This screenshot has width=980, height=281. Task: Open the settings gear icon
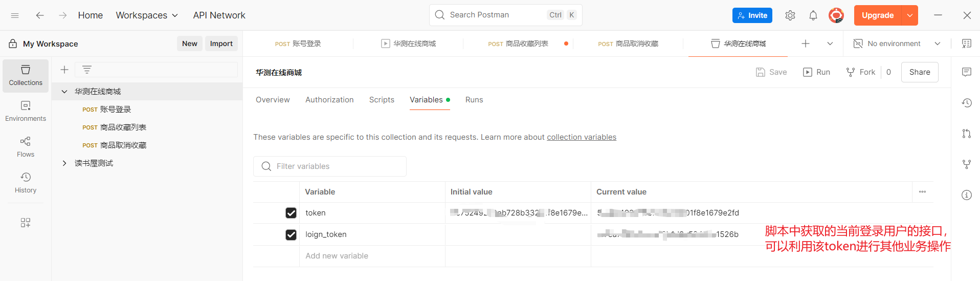pos(790,15)
